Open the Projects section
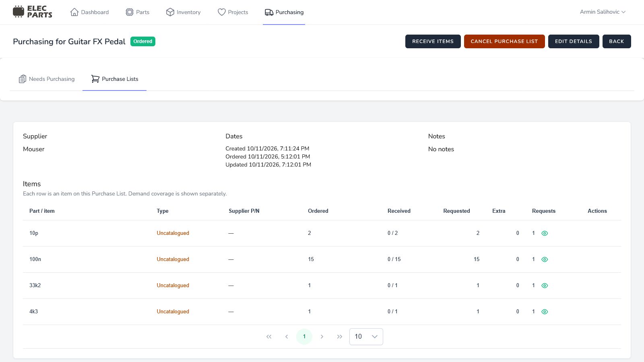Screen dimensions: 644x362 pyautogui.click(x=233, y=12)
